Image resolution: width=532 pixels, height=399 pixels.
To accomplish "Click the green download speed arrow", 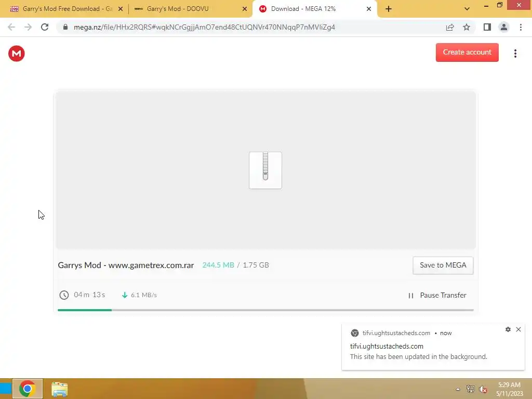I will pyautogui.click(x=125, y=295).
